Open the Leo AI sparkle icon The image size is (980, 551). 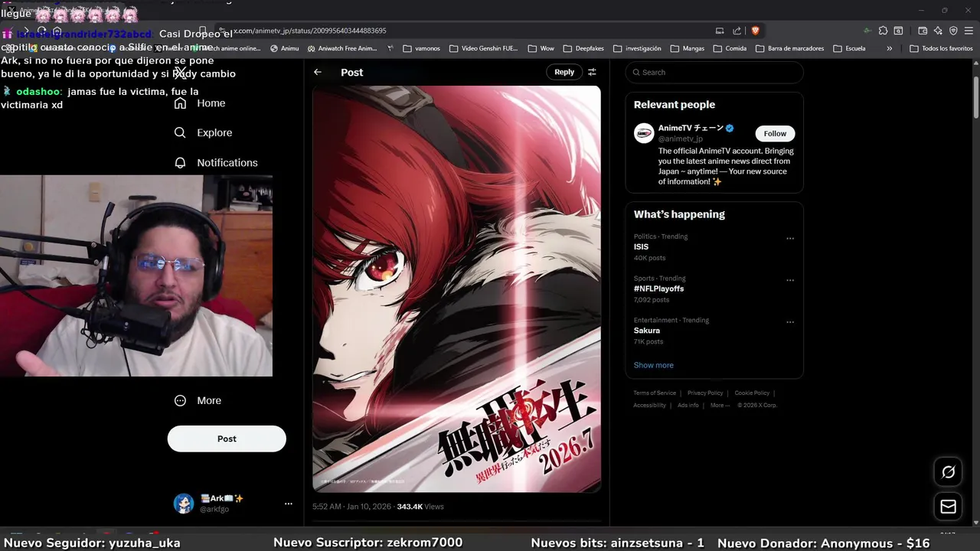(938, 31)
